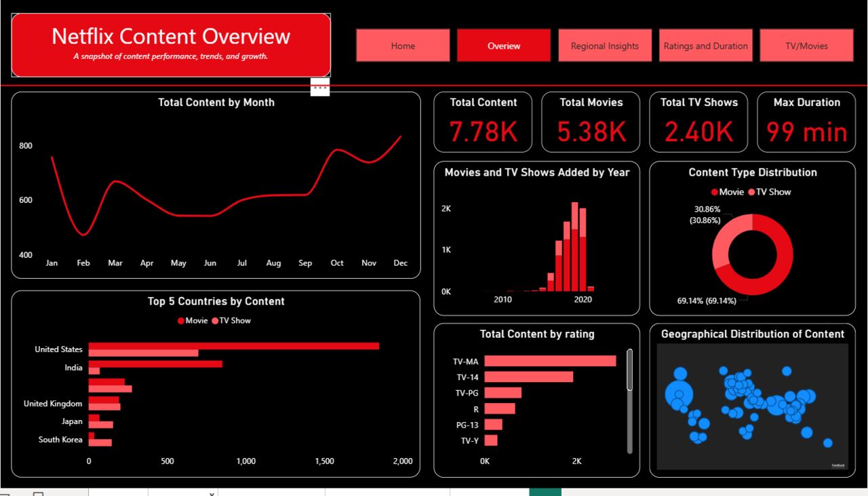Click the Oct label on the month axis
Viewport: 868px width, 496px height.
[337, 263]
